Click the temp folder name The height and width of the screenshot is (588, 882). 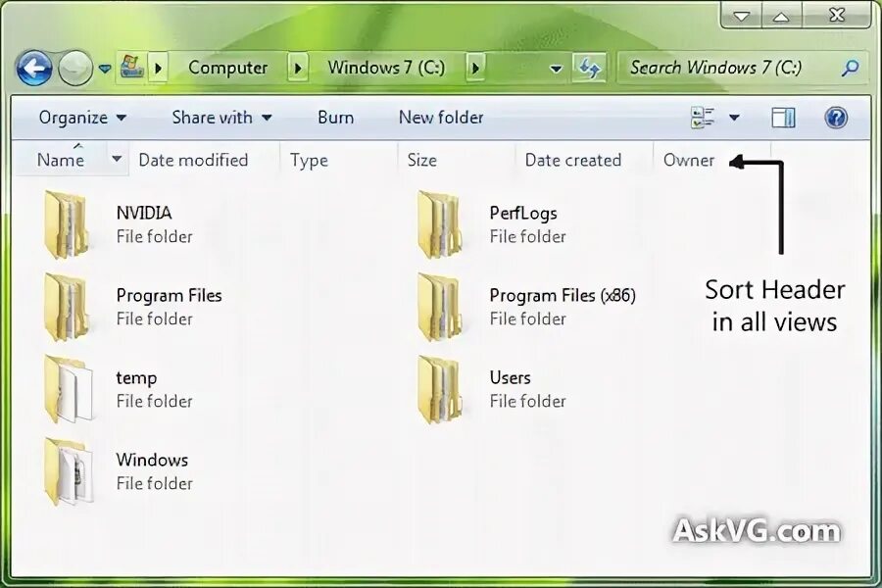(136, 377)
